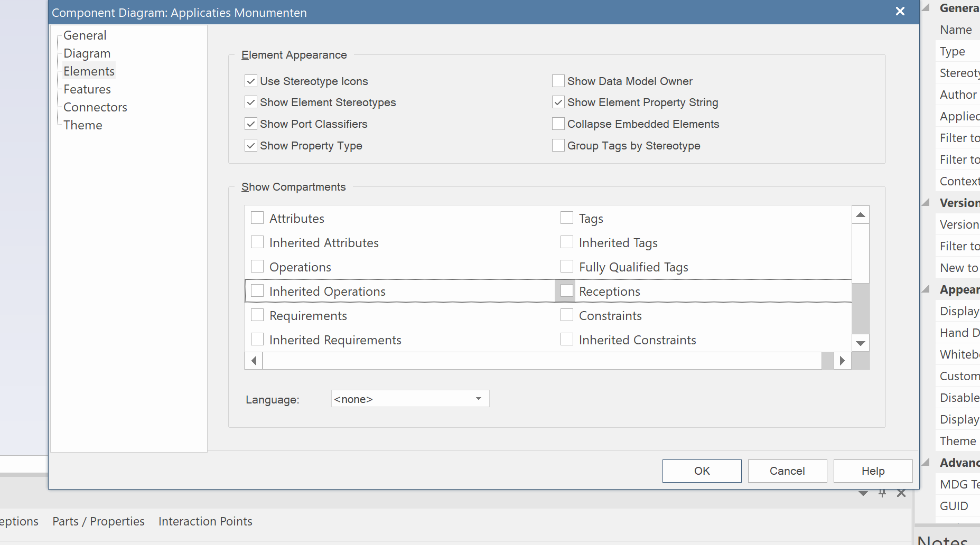Screen dimensions: 980x545
Task: Open docked panel menu arrow
Action: (863, 493)
